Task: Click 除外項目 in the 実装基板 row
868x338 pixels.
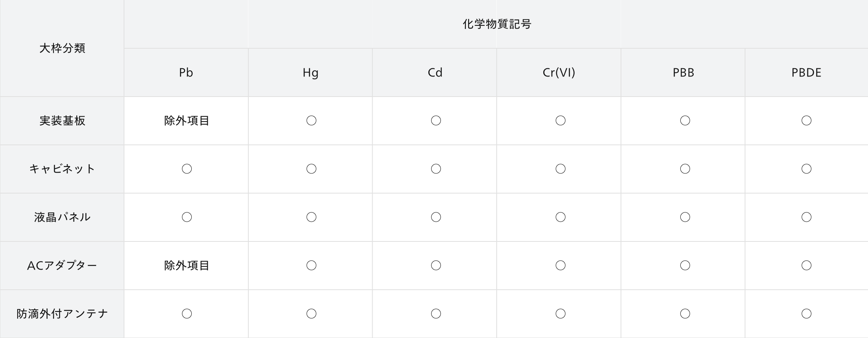Action: 187,121
